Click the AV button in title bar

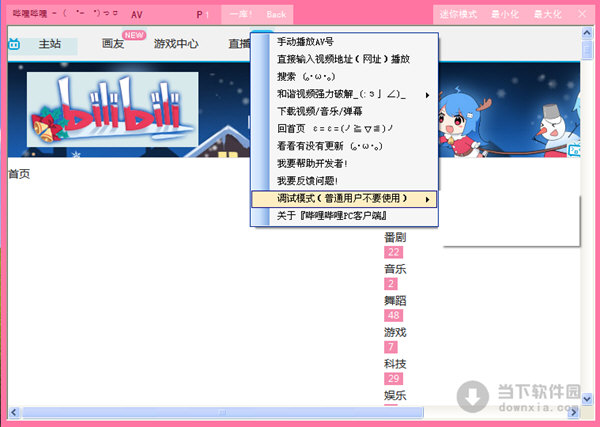(137, 15)
